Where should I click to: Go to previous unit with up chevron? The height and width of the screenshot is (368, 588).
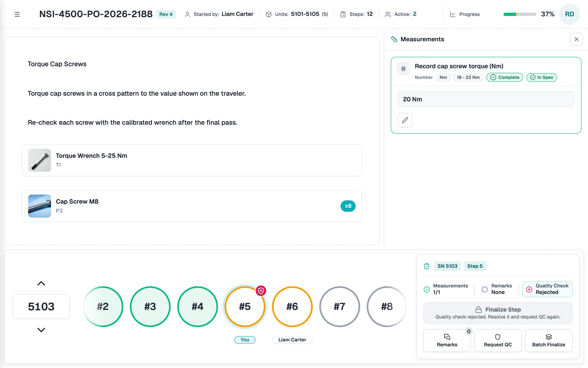pyautogui.click(x=41, y=284)
